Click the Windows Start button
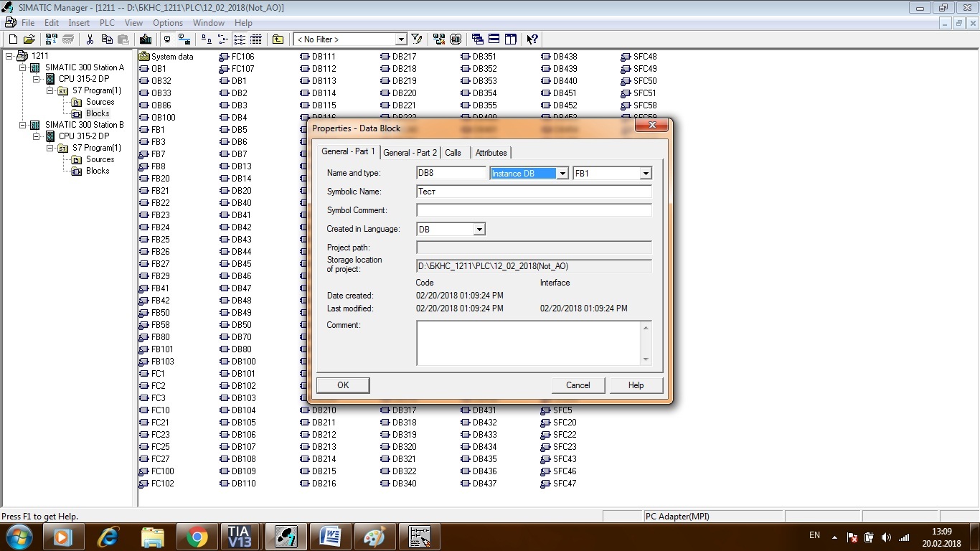This screenshot has width=980, height=551. pyautogui.click(x=19, y=537)
